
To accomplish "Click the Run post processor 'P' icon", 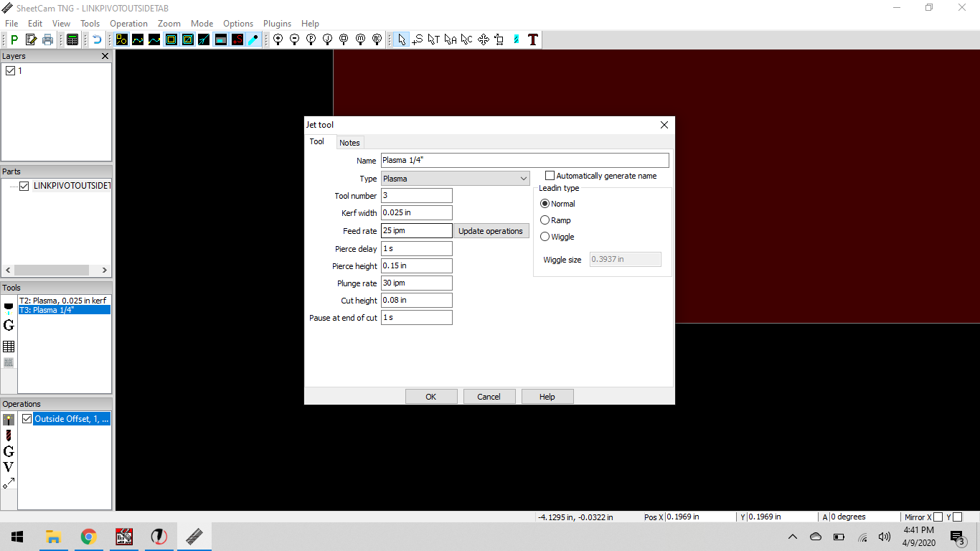I will (14, 39).
